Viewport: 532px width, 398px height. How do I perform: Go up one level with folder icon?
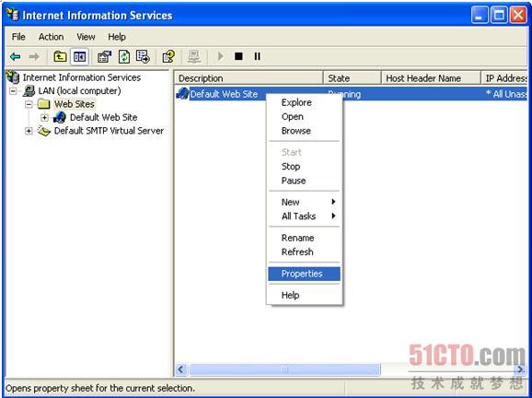[x=60, y=56]
